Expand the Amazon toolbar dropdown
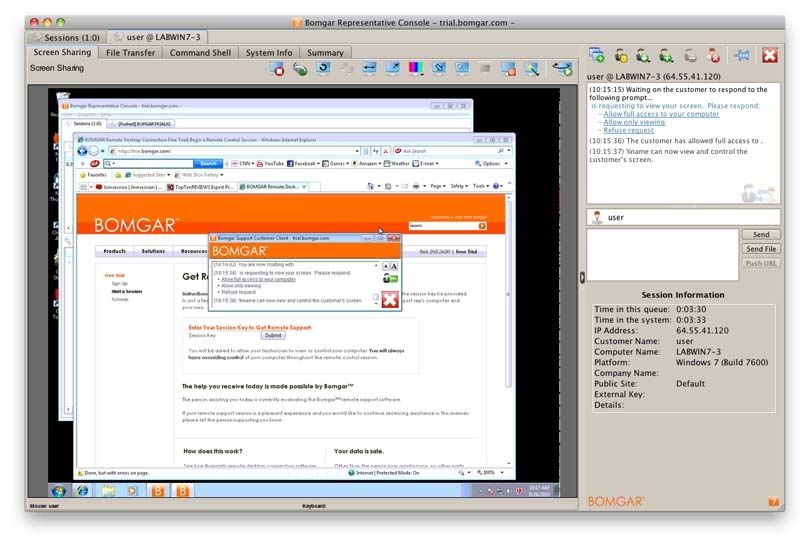 379,164
